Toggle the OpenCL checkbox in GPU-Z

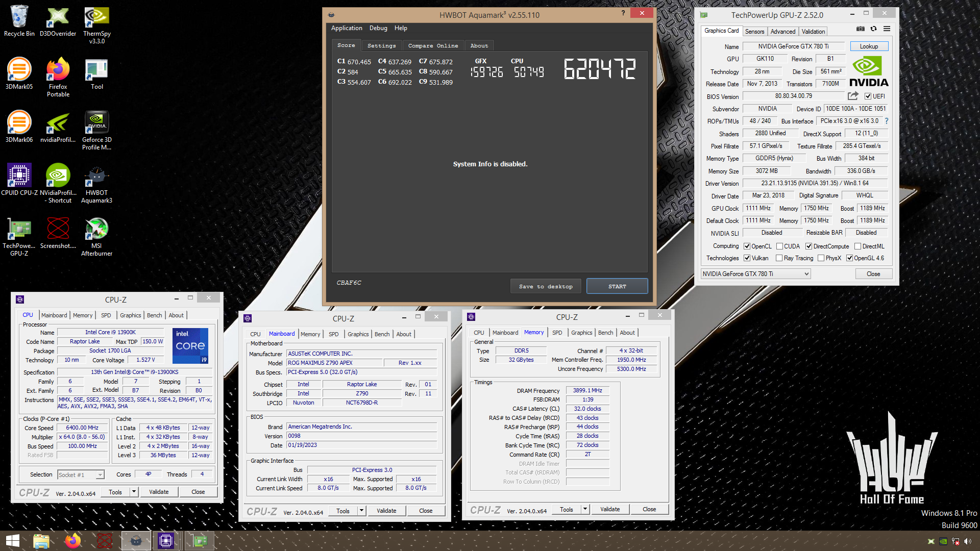pos(747,246)
